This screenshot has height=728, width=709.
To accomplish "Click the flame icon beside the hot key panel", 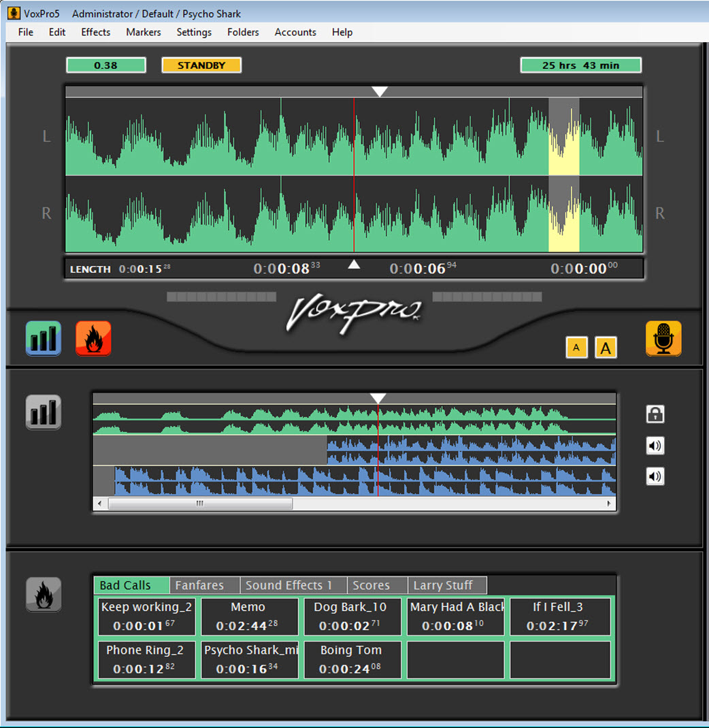I will pyautogui.click(x=43, y=595).
